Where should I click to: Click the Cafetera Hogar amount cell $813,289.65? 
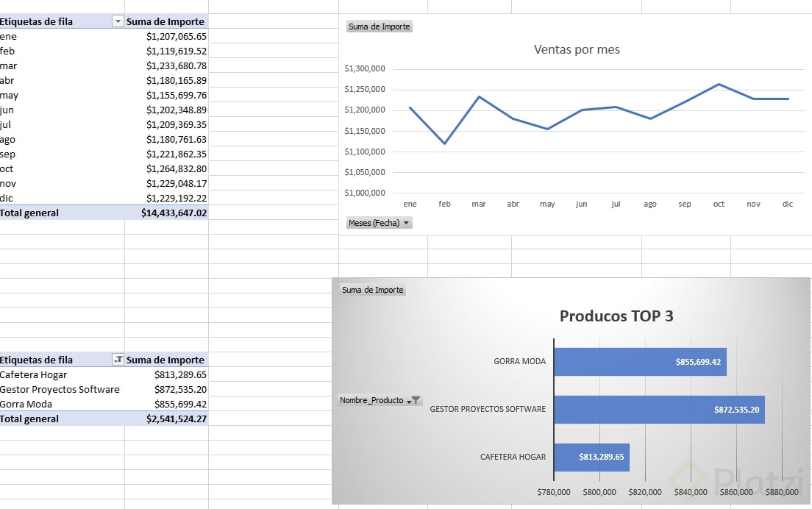pyautogui.click(x=180, y=374)
